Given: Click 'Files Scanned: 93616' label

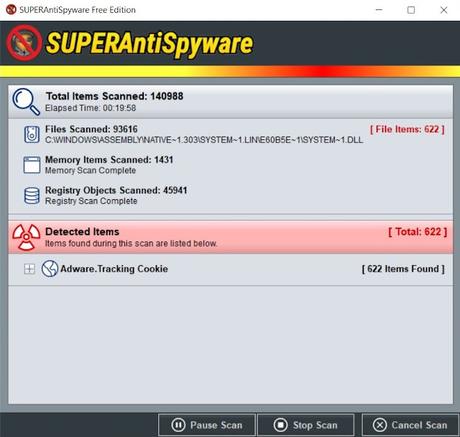Looking at the screenshot, I should [91, 129].
